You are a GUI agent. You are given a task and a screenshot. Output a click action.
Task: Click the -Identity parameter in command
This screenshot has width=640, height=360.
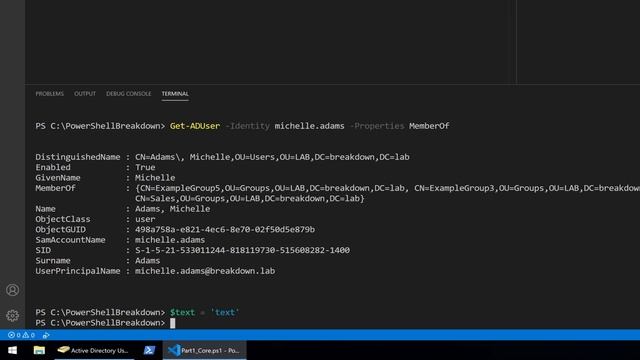(247, 126)
